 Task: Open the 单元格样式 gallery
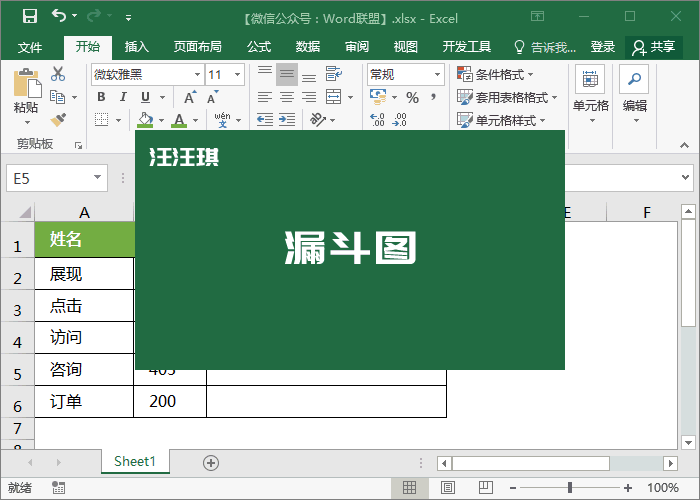pos(501,120)
